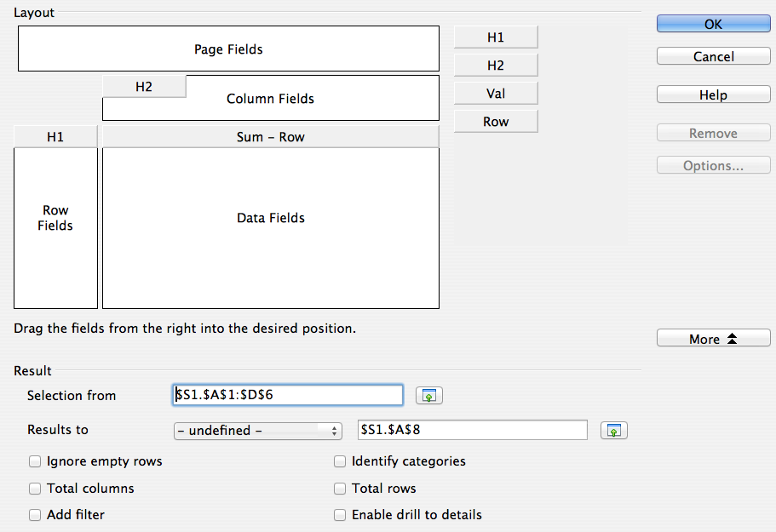
Task: Click the shrink icon beside Selection from field
Action: click(x=429, y=395)
